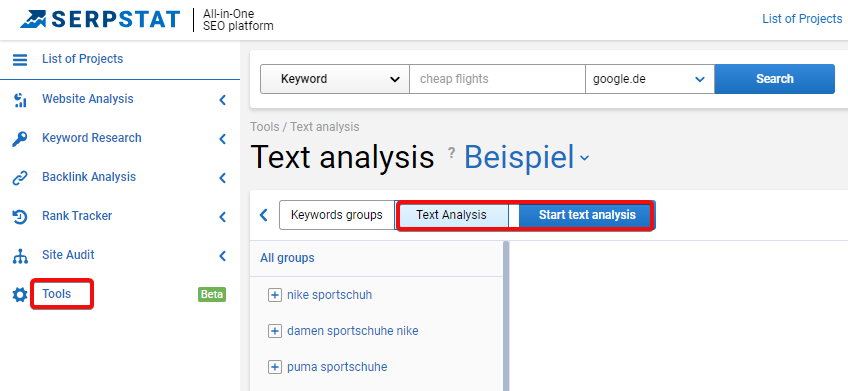848x391 pixels.
Task: Collapse the Website Analysis chevron
Action: (x=222, y=100)
